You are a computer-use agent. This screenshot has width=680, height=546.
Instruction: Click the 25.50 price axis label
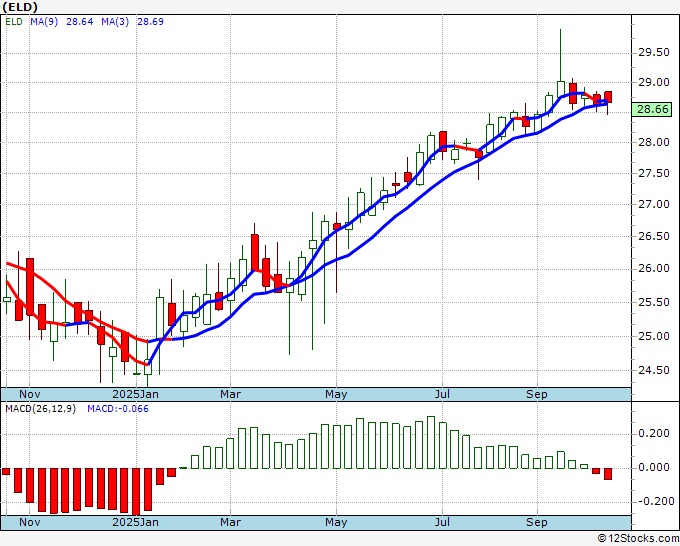pos(654,302)
